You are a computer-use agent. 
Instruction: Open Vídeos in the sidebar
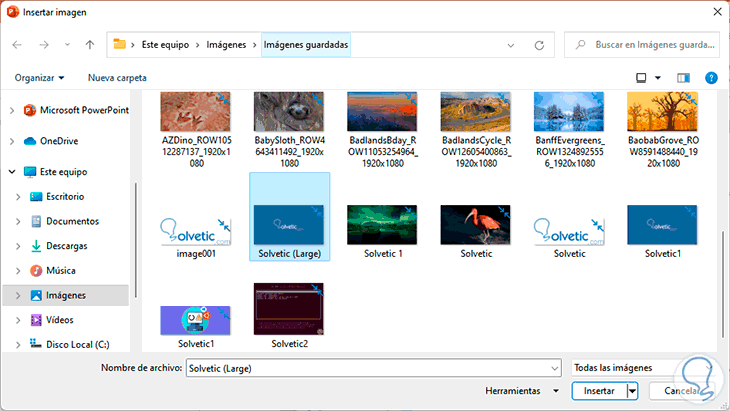click(x=52, y=320)
